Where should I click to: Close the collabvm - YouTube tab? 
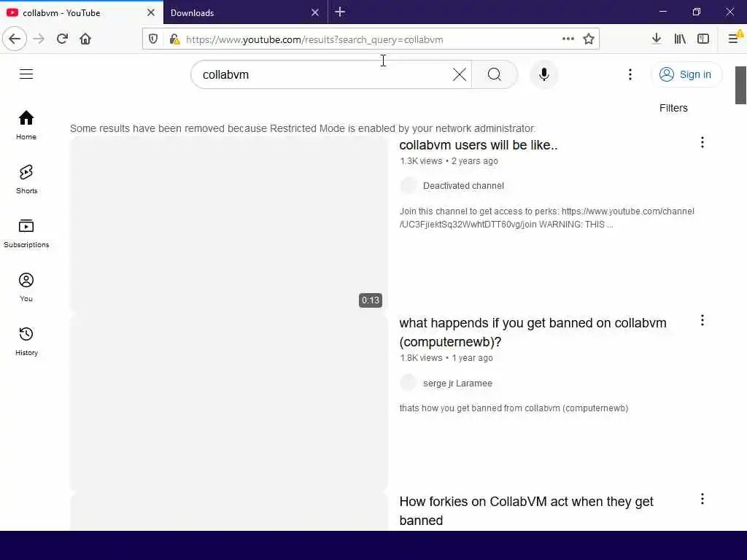coord(150,13)
